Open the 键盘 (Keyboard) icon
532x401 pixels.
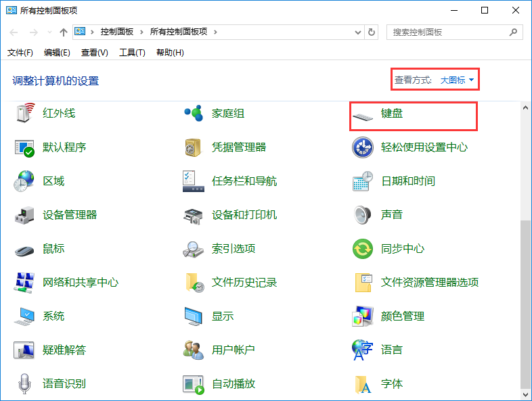(363, 114)
